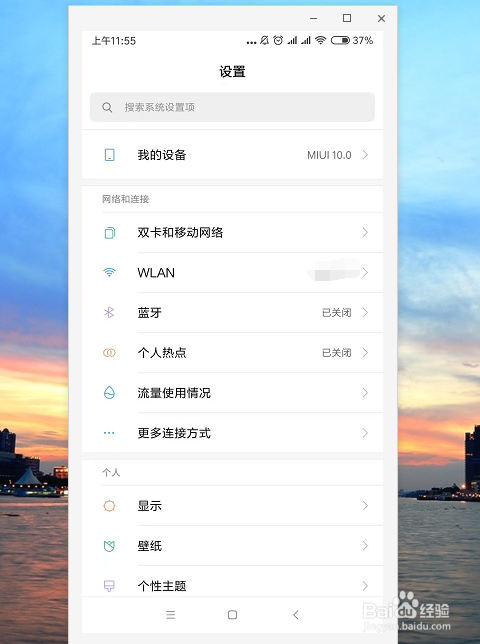Screen dimensions: 480x644
Task: Click the muted bell status icon
Action: 264,40
